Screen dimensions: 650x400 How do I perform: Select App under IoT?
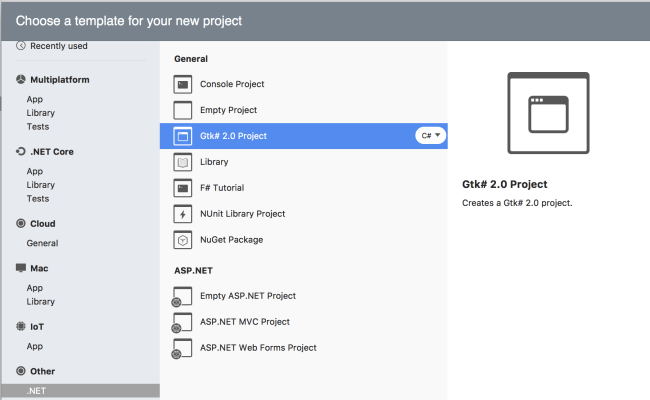pyautogui.click(x=35, y=346)
